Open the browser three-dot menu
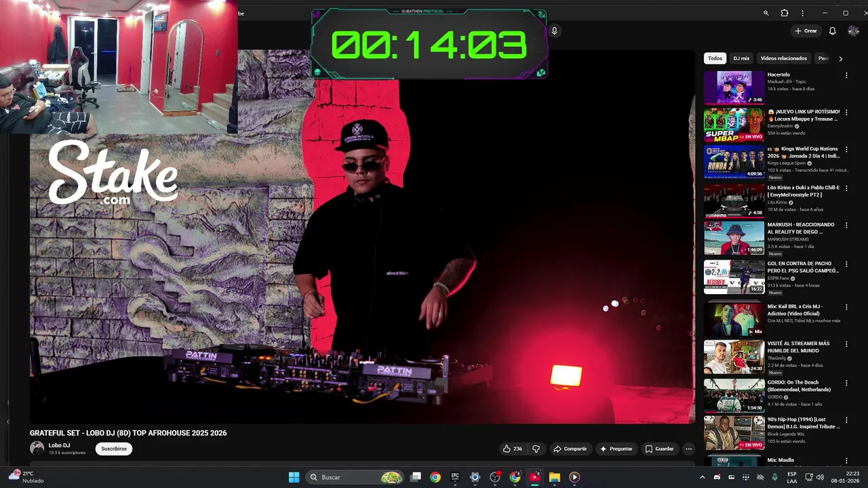The width and height of the screenshot is (868, 488). coord(803,13)
